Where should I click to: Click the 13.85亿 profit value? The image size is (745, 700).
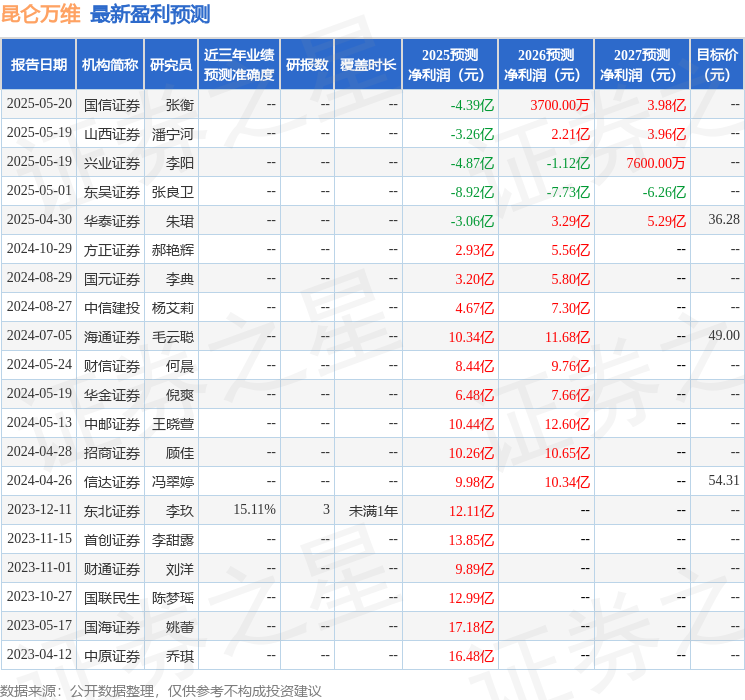point(471,540)
